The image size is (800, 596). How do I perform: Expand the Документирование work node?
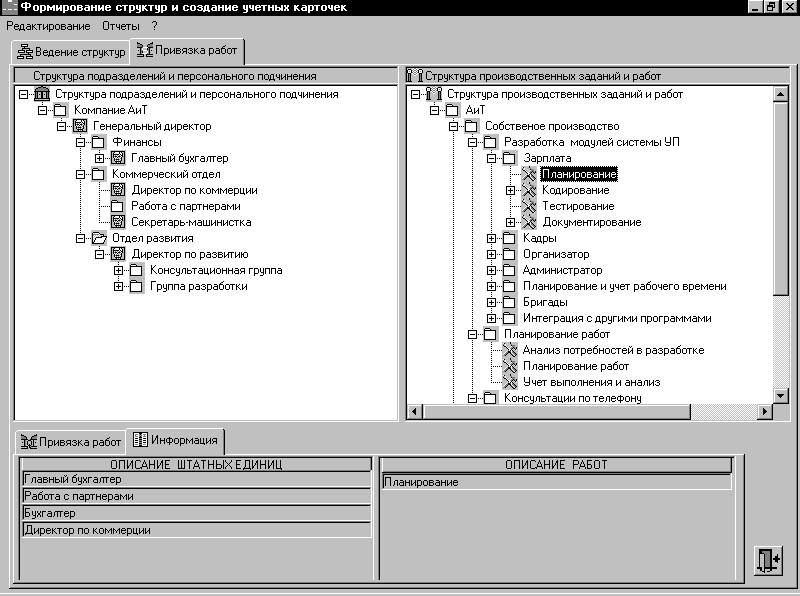[510, 222]
